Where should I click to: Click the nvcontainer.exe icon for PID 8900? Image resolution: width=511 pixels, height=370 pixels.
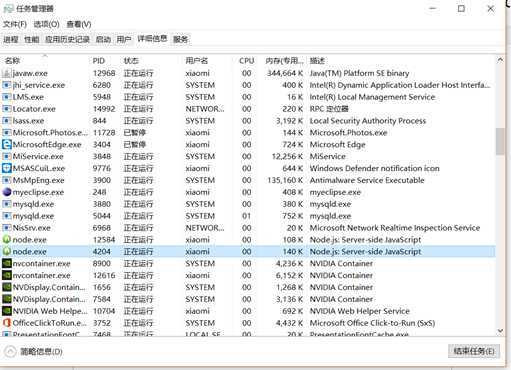[6, 263]
